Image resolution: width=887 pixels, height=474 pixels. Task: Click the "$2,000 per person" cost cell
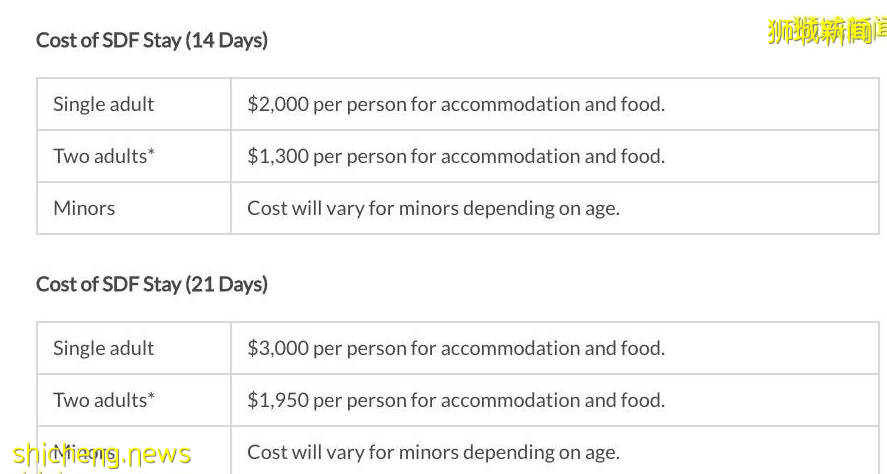tap(455, 104)
